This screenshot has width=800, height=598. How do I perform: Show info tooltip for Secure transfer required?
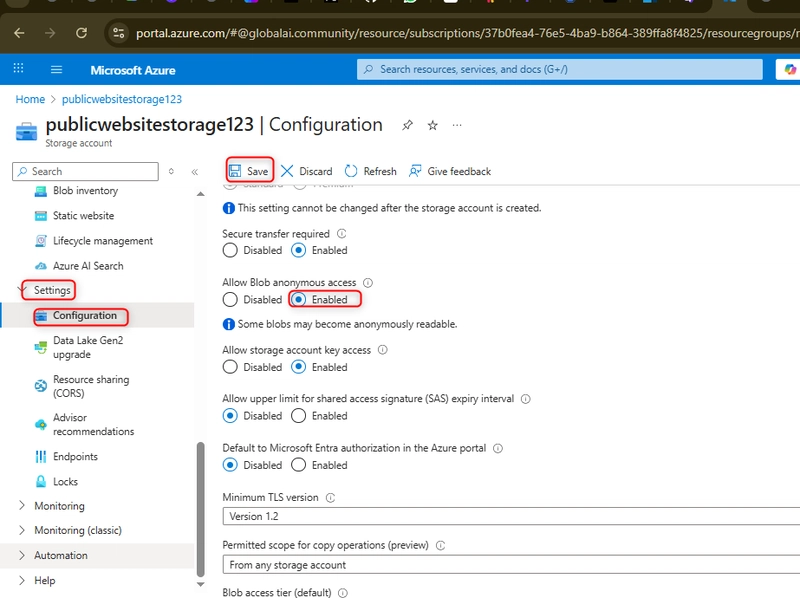pyautogui.click(x=342, y=234)
